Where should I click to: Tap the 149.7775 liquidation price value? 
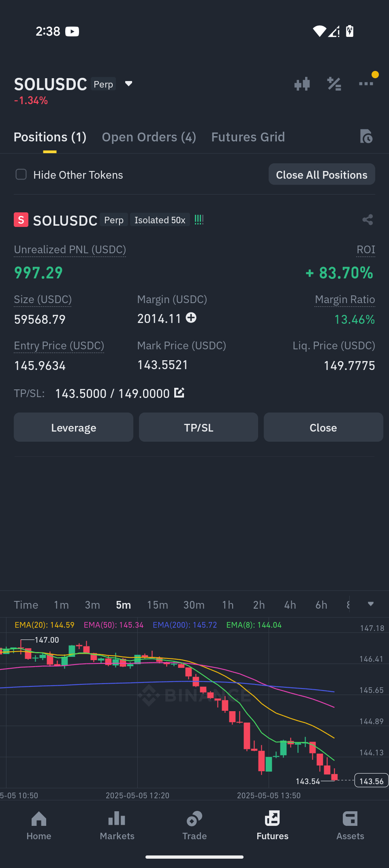click(349, 366)
